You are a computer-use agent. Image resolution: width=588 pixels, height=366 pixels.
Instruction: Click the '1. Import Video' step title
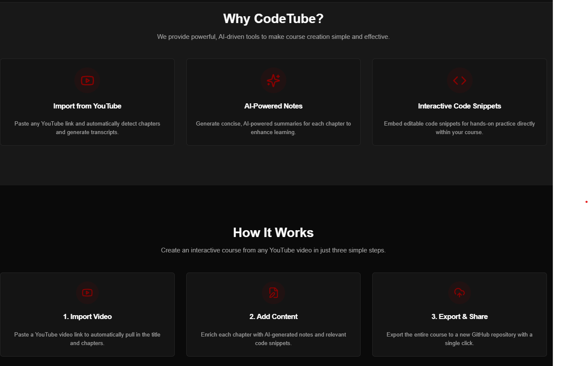pos(87,316)
